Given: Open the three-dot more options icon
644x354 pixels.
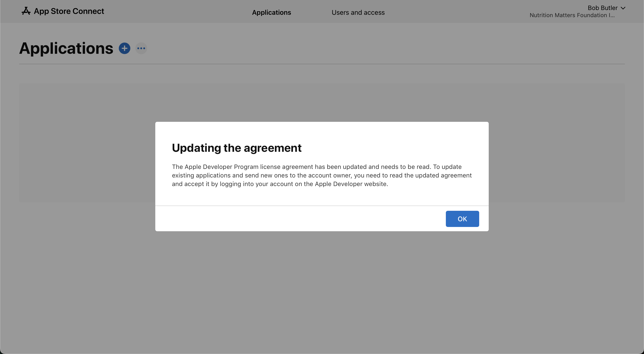Looking at the screenshot, I should (141, 48).
